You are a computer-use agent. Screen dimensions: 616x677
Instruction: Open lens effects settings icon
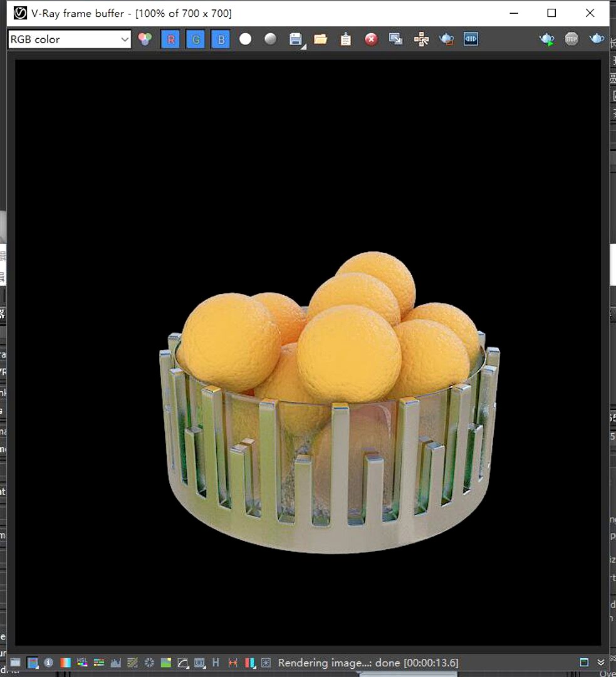(266, 663)
